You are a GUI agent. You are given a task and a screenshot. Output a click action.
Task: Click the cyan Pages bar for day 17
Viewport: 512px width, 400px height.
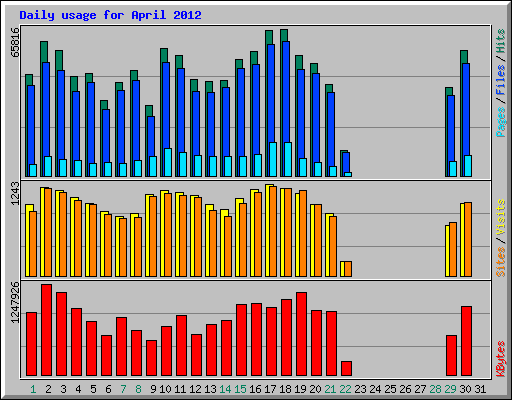click(273, 159)
